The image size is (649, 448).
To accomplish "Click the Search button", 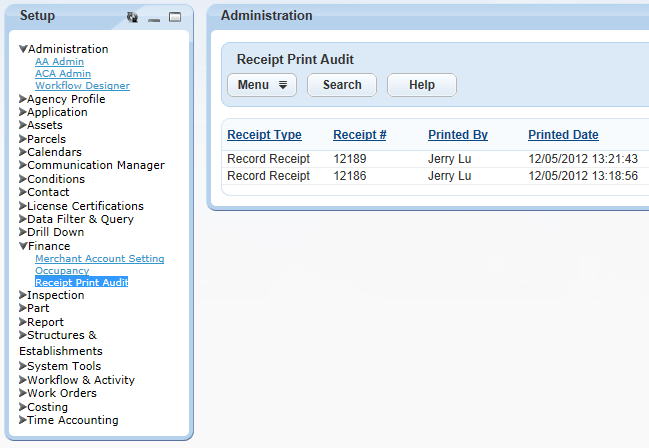I will coord(342,85).
